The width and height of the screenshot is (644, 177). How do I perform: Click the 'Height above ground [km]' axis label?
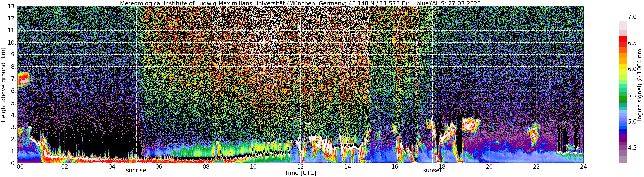pyautogui.click(x=3, y=85)
